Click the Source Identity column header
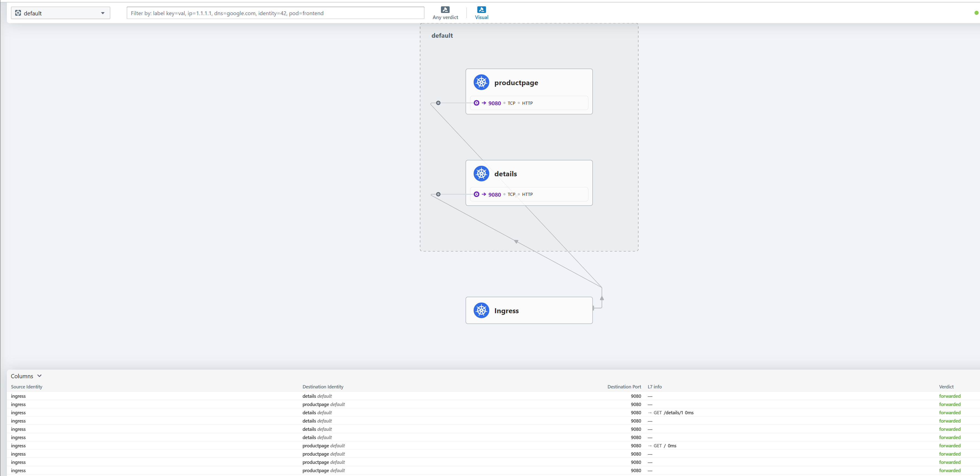Screen dimensions: 980x476 [x=27, y=387]
